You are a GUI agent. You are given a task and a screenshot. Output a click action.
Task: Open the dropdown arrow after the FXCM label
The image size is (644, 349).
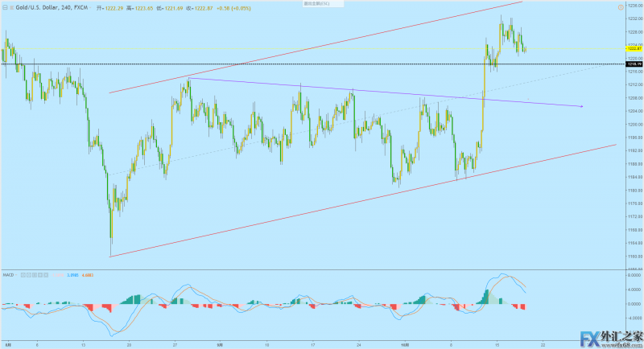tap(91, 6)
